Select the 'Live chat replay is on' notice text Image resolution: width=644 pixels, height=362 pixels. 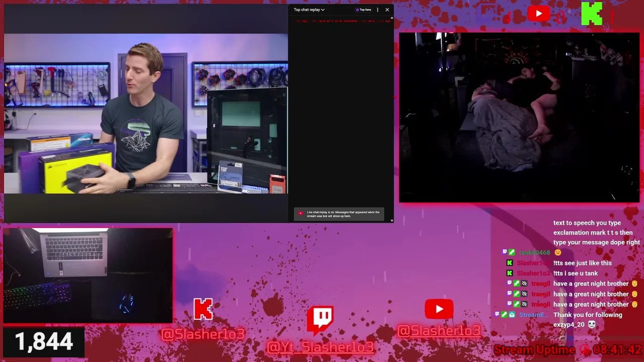[x=343, y=214]
